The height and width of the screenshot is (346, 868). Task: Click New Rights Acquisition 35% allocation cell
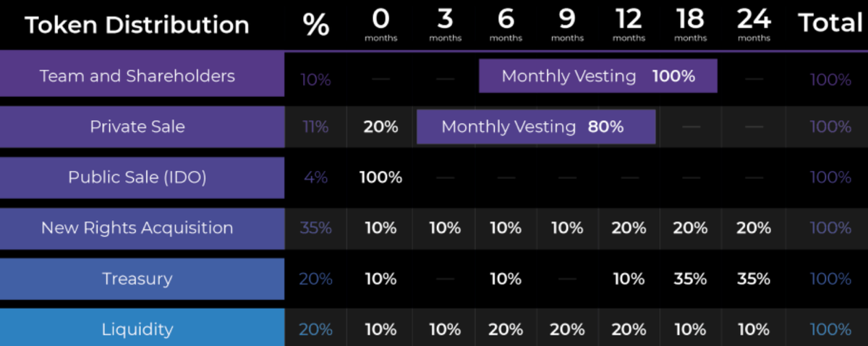pyautogui.click(x=315, y=228)
